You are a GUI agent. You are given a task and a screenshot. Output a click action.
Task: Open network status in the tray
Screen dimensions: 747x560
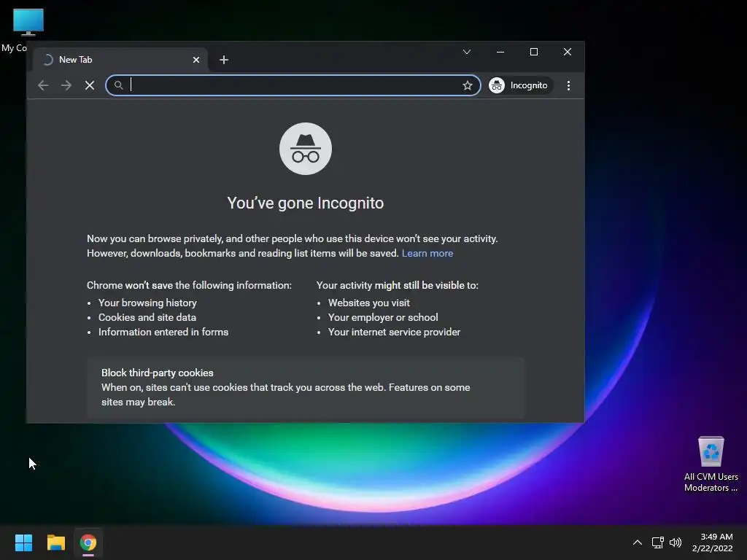click(x=658, y=542)
